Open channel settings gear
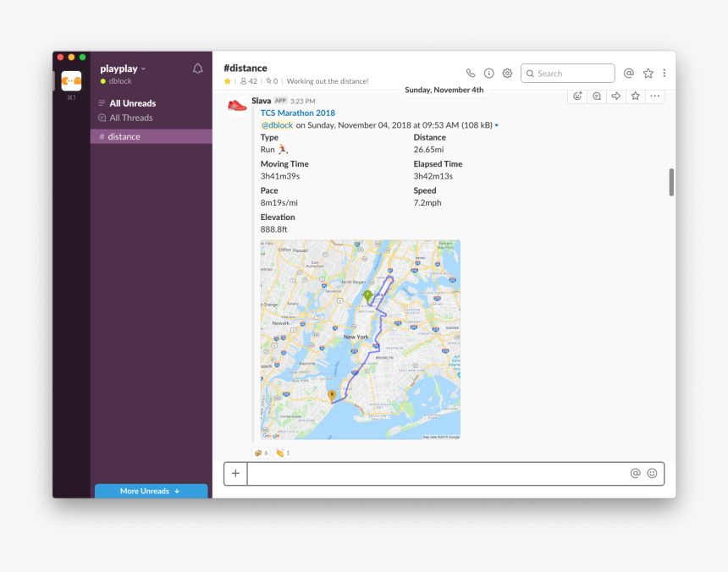Image resolution: width=728 pixels, height=572 pixels. click(507, 74)
